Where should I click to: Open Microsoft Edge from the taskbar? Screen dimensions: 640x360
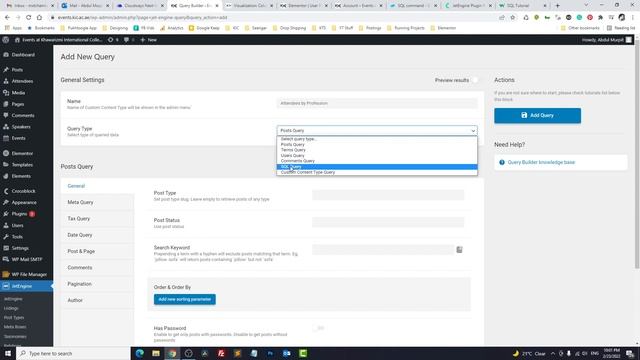point(140,353)
